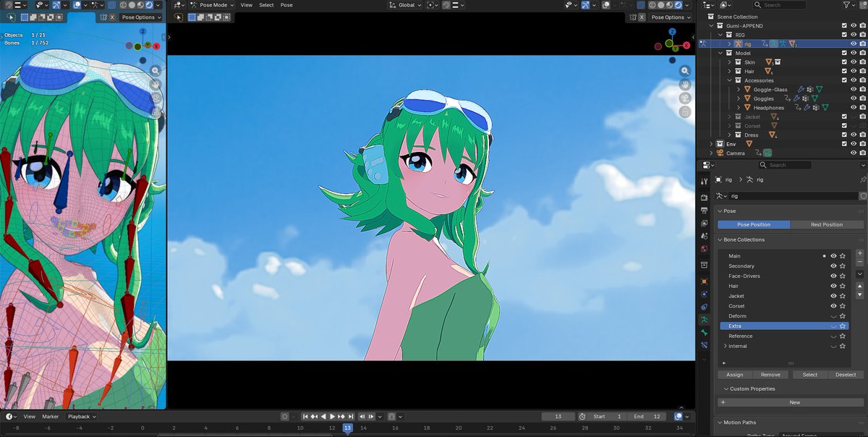Open the World properties tab
868x437 pixels.
pos(705,250)
